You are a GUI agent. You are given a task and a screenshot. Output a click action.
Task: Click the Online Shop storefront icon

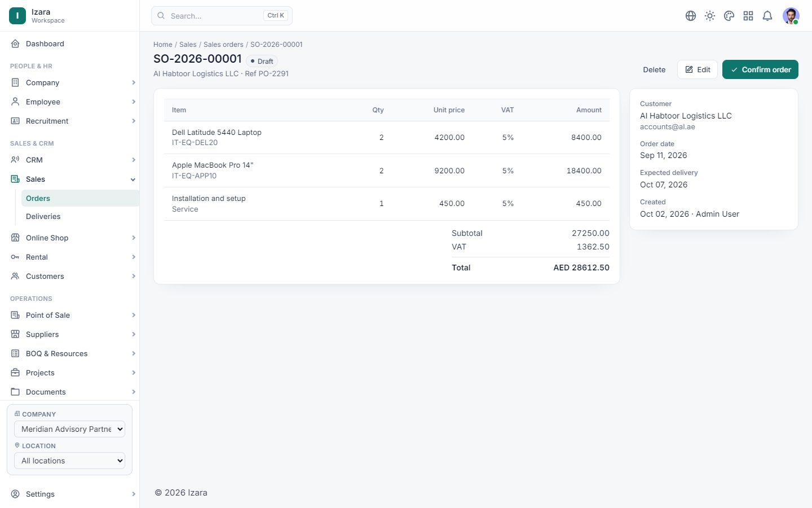tap(15, 238)
